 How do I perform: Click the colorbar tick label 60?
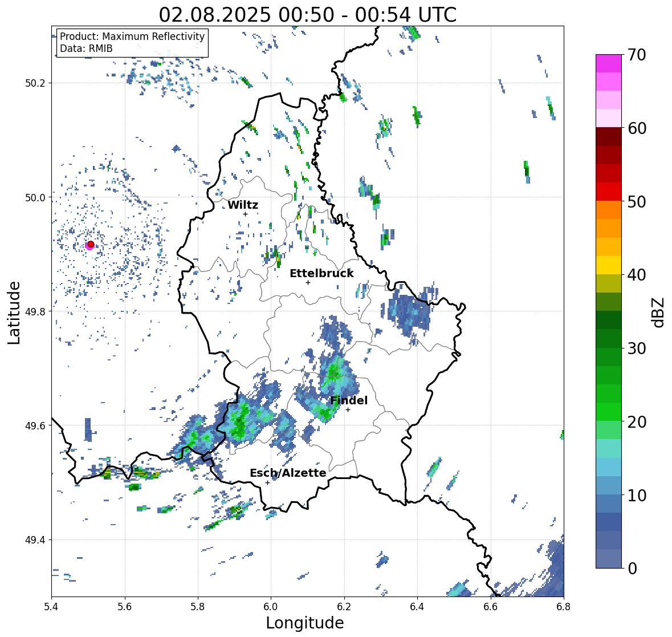637,128
